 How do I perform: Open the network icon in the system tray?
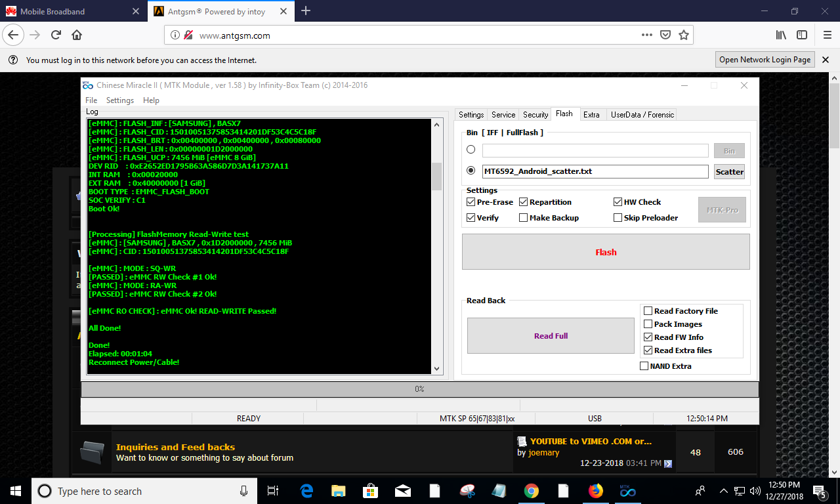click(739, 491)
